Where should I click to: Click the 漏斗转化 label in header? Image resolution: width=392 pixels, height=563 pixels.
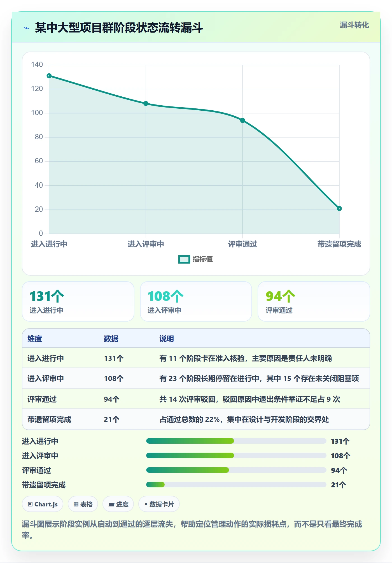[354, 25]
